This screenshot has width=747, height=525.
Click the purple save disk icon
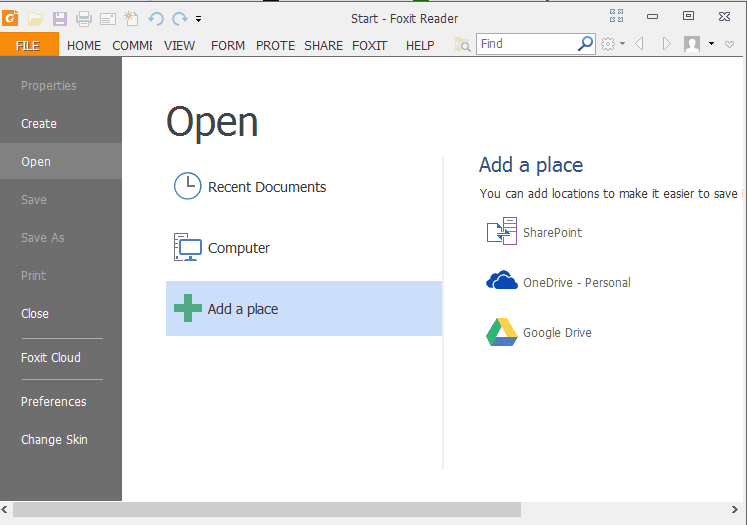tap(60, 19)
